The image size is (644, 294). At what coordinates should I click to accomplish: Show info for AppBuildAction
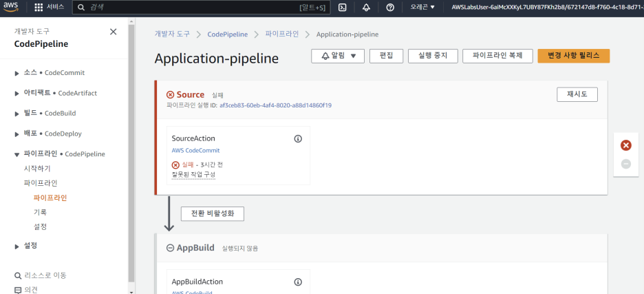[298, 282]
